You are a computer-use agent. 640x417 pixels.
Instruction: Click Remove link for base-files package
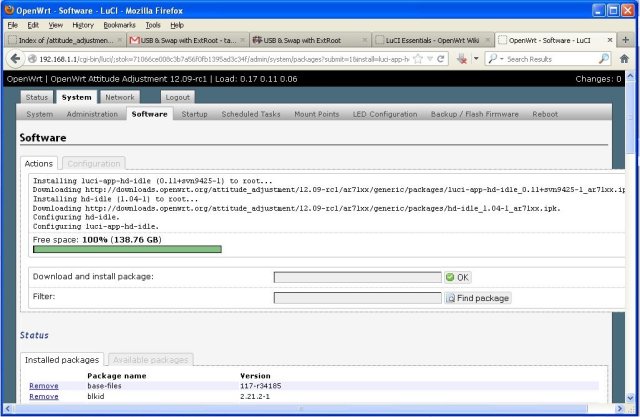tap(43, 385)
